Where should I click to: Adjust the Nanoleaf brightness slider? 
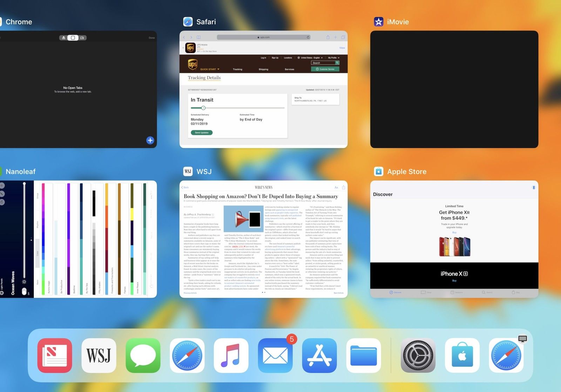(x=24, y=231)
